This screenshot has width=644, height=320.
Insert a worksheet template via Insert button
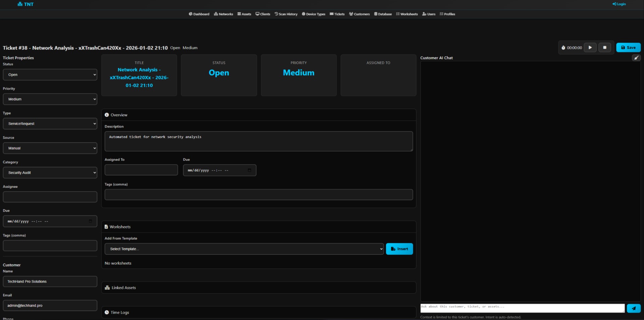point(399,249)
